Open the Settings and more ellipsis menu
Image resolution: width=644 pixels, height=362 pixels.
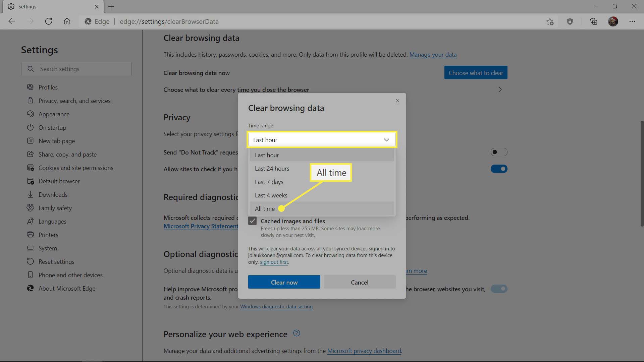coord(632,21)
